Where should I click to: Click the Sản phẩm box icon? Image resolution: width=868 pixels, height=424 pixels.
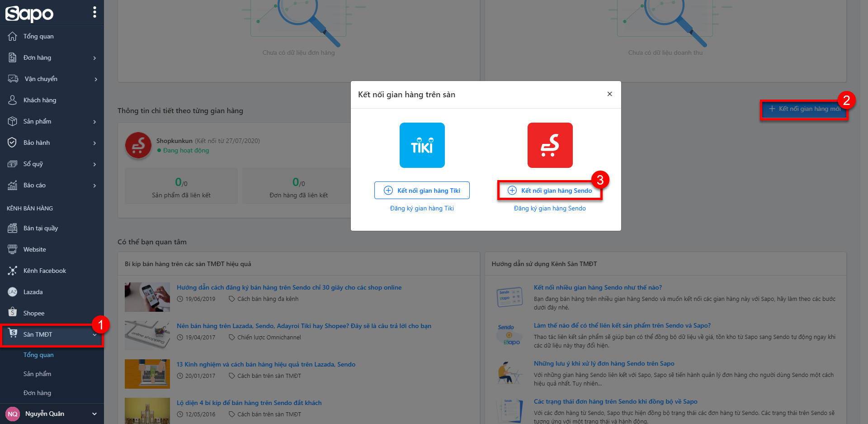[x=13, y=121]
